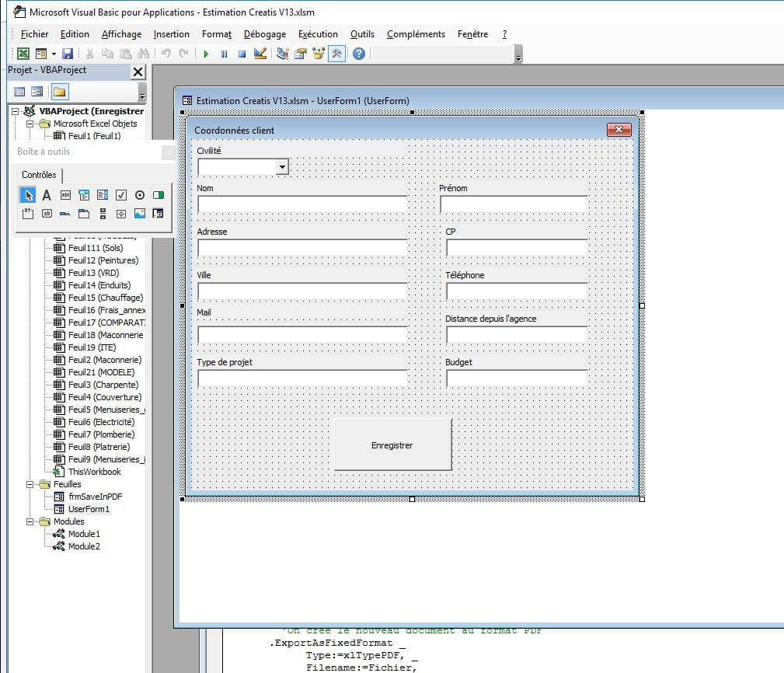Click the blue Help question mark icon
Screen dimensions: 784x673
click(x=358, y=54)
